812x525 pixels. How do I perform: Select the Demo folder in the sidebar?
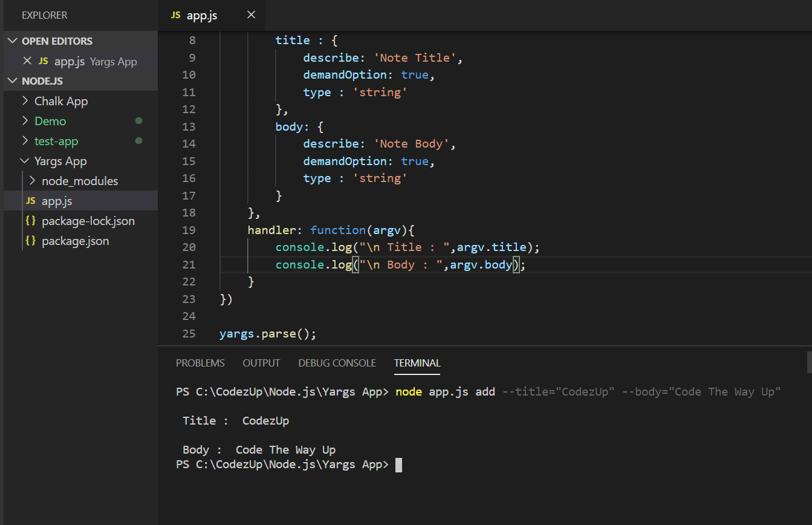(x=50, y=120)
